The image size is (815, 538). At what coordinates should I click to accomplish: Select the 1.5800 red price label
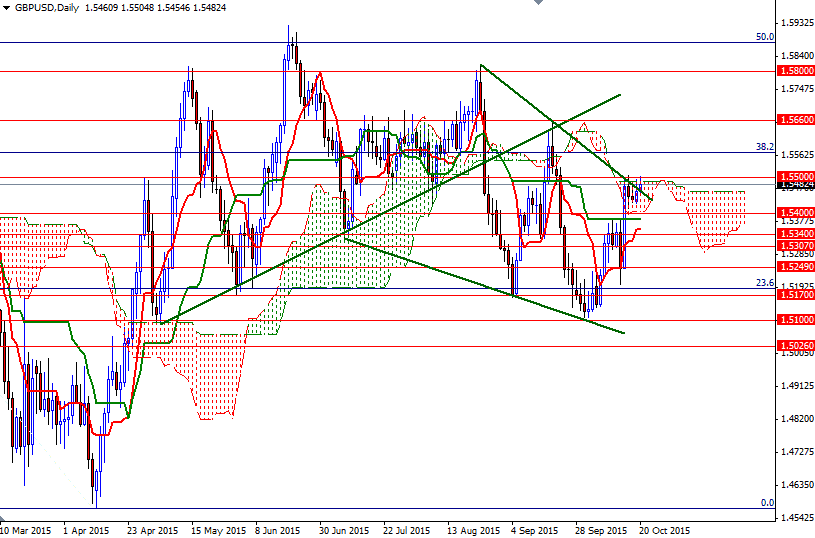795,71
